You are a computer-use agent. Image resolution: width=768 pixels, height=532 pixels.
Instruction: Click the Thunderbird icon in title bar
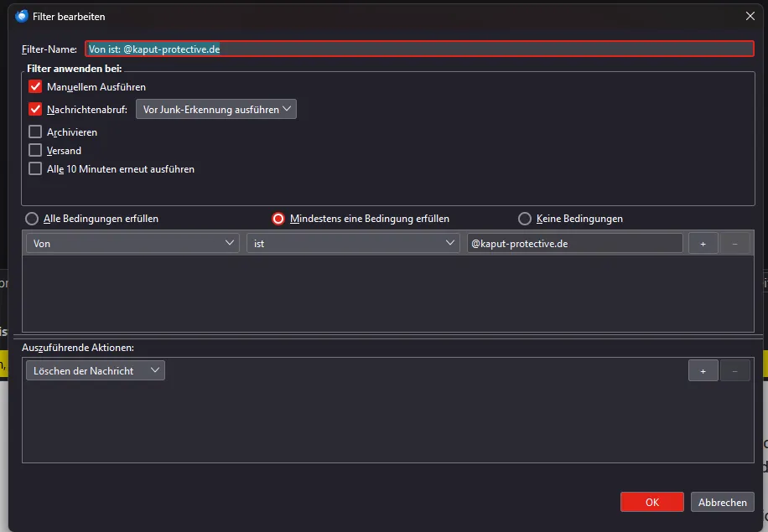[x=22, y=16]
